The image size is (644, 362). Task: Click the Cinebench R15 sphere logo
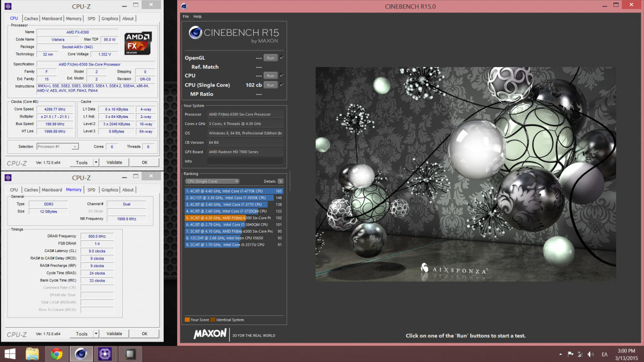pos(195,34)
